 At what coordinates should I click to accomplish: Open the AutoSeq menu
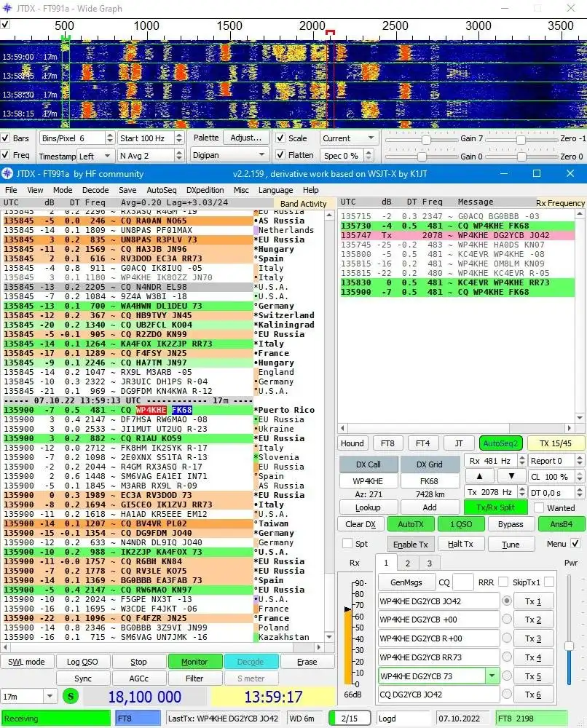(161, 190)
